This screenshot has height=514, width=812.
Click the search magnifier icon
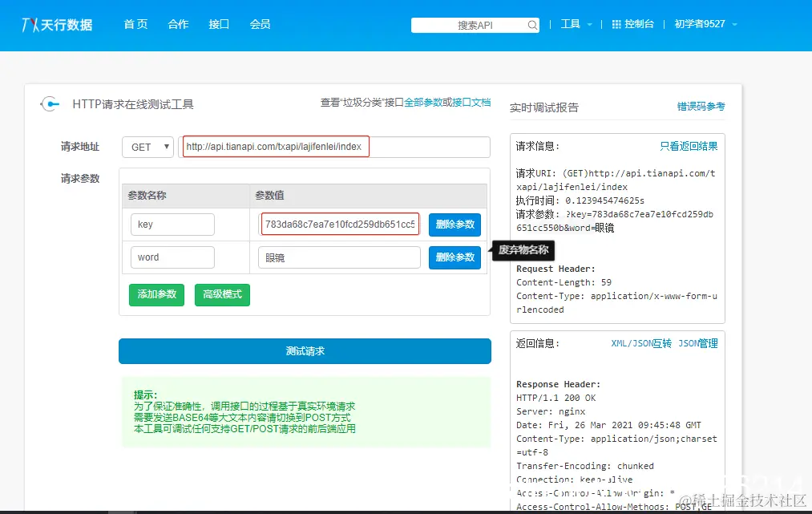tap(532, 25)
